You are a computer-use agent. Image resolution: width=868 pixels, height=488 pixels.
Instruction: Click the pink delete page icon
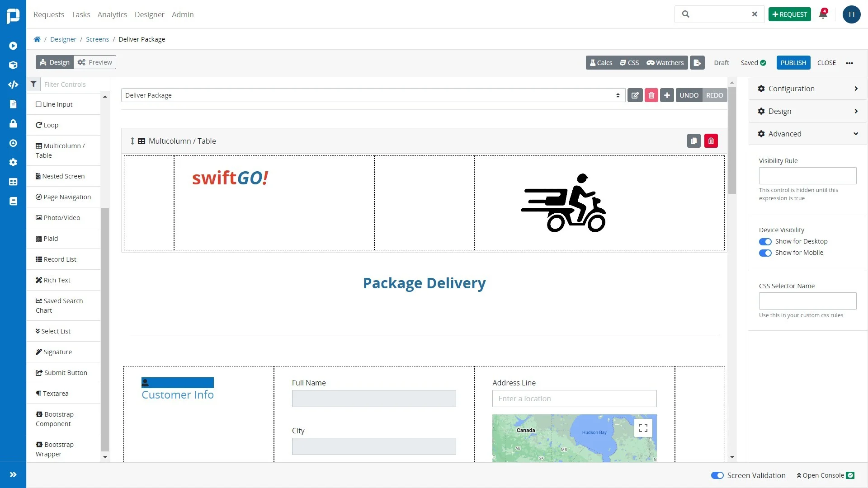tap(651, 95)
